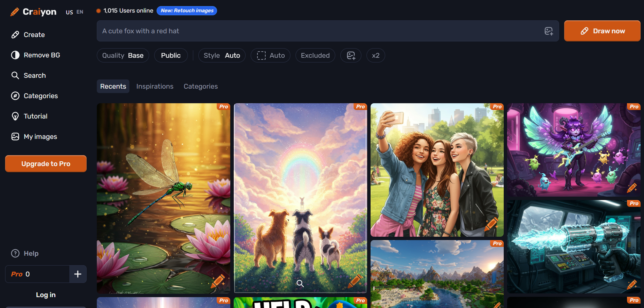644x308 pixels.
Task: Open the My images icon
Action: (x=15, y=137)
